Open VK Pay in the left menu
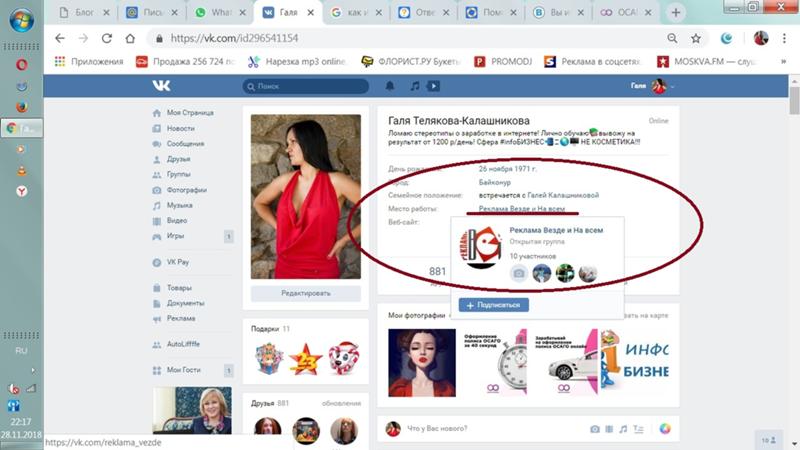The width and height of the screenshot is (800, 450). [178, 262]
